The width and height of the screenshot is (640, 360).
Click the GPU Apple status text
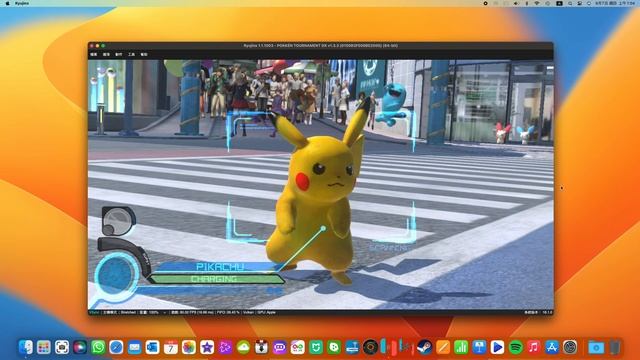[x=267, y=312]
